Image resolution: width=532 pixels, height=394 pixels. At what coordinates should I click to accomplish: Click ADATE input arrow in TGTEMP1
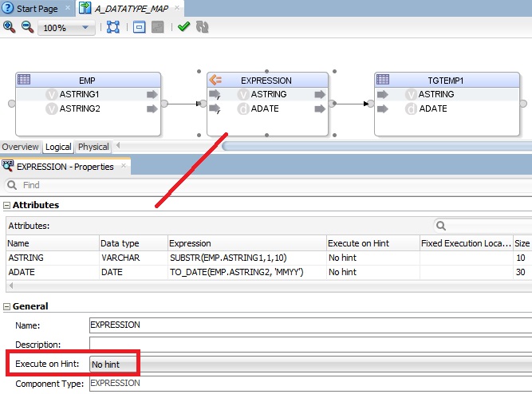click(382, 109)
